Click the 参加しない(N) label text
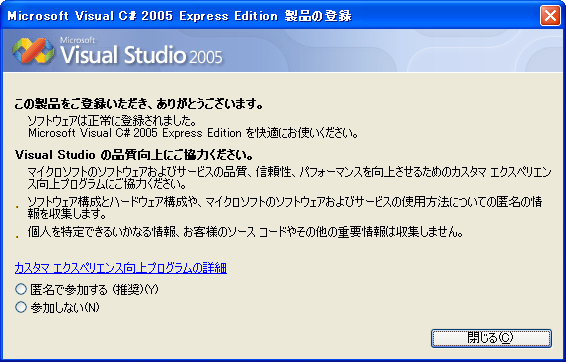This screenshot has width=566, height=362. point(65,308)
